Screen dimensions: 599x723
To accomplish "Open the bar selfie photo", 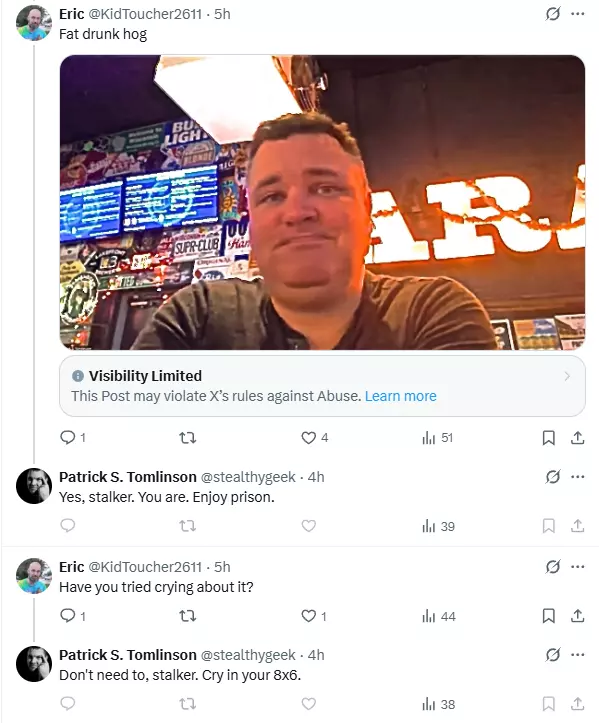I will coord(322,202).
